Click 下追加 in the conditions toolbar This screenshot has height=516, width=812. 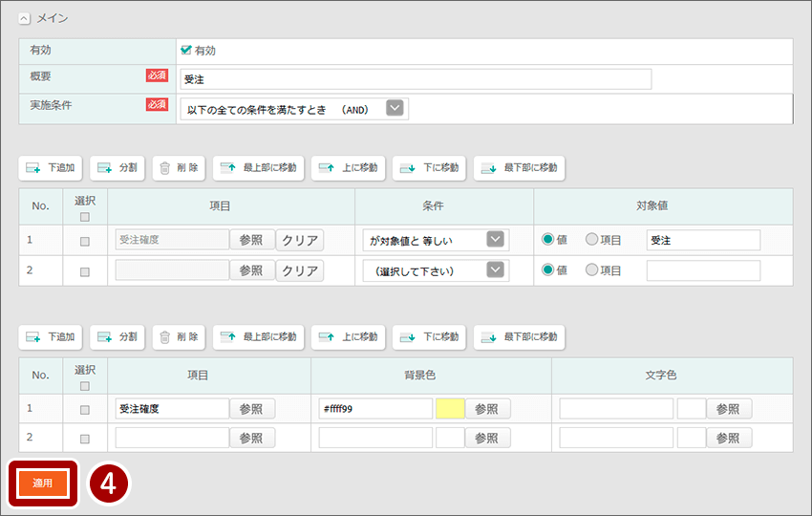point(51,168)
